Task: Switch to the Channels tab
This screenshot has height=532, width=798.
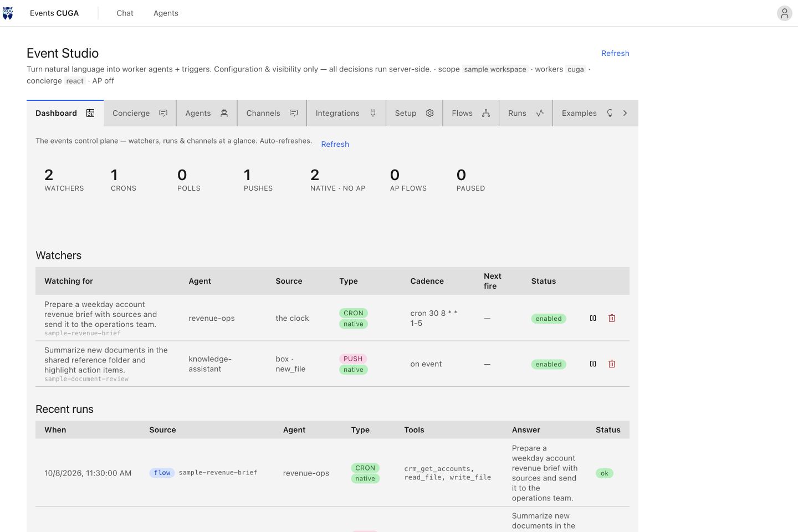Action: pyautogui.click(x=272, y=113)
